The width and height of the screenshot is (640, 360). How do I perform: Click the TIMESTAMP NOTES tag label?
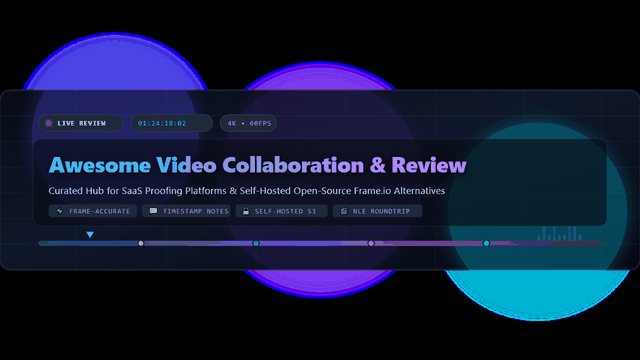tap(196, 211)
